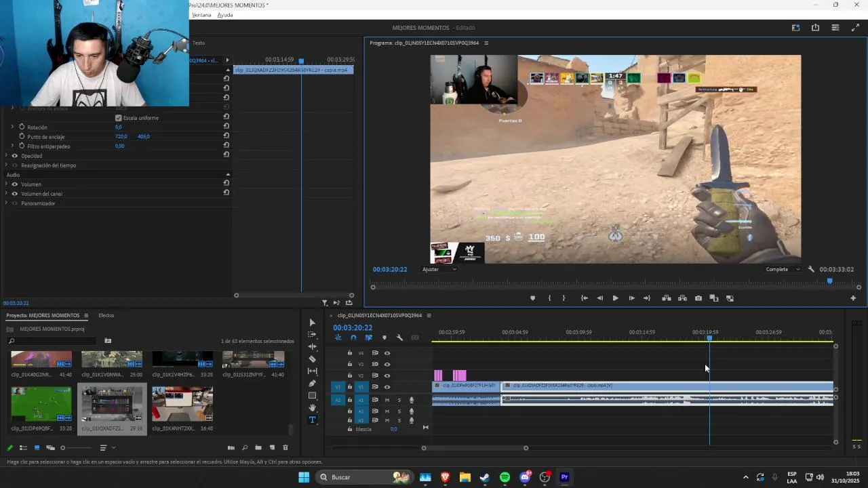The height and width of the screenshot is (488, 868).
Task: Expand Volumen del canal effect
Action: (7, 194)
